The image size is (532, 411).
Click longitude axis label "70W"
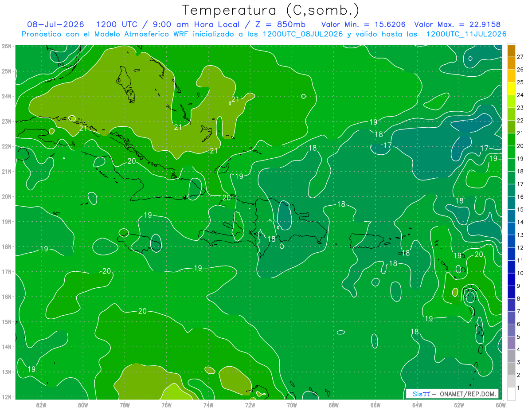coord(292,405)
